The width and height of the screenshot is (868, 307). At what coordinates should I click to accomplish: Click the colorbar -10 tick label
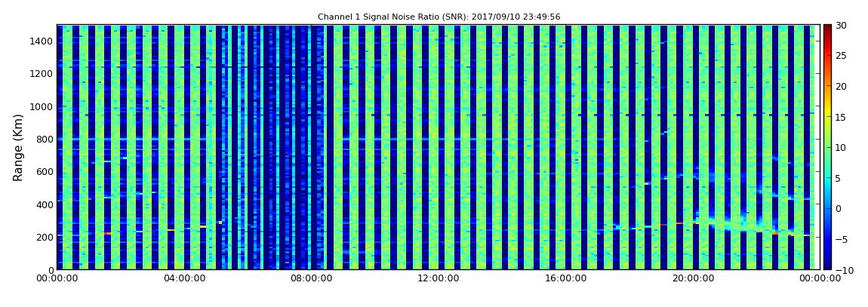coord(842,269)
